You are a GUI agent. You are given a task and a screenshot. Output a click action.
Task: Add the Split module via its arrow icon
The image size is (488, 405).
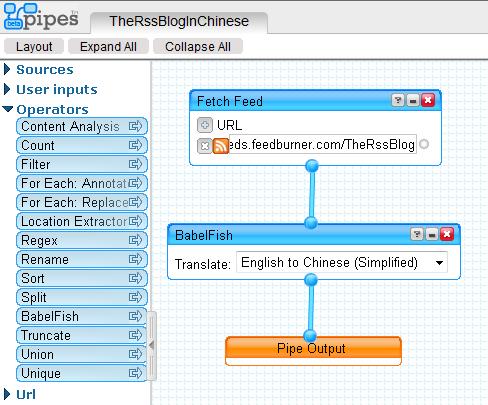(x=135, y=297)
